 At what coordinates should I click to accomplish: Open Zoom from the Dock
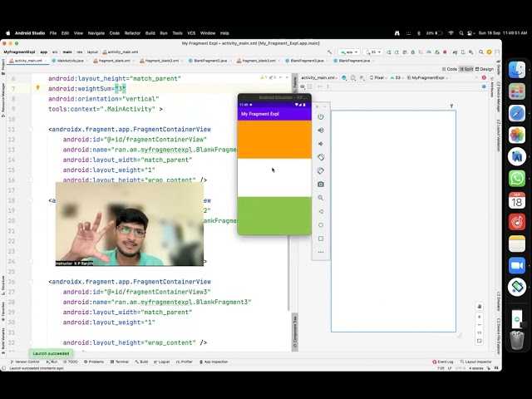pyautogui.click(x=517, y=265)
